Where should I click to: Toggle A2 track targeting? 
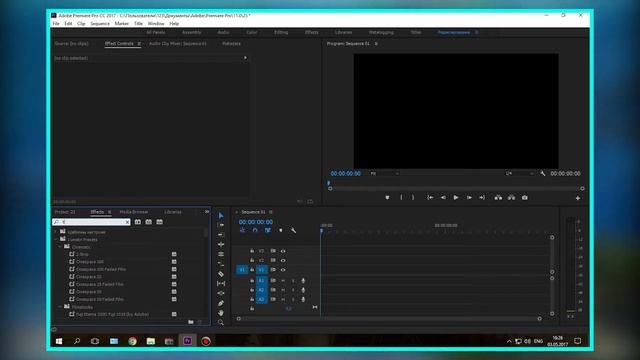pyautogui.click(x=262, y=290)
